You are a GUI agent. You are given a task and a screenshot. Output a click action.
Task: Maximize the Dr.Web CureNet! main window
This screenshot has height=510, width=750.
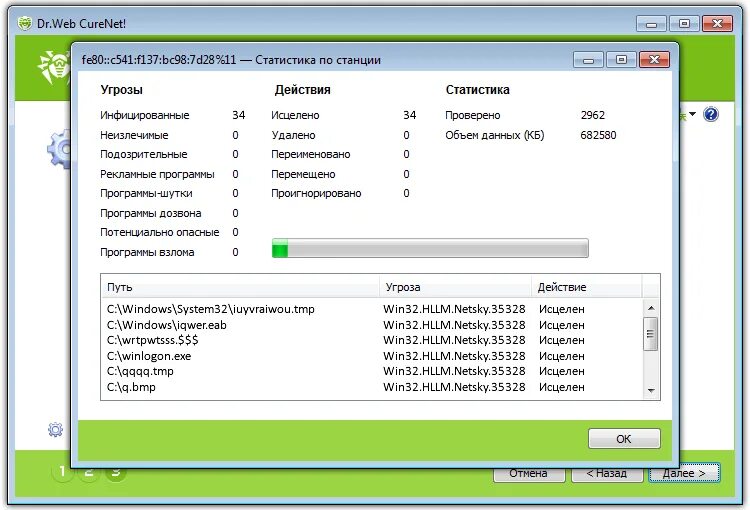[x=684, y=23]
